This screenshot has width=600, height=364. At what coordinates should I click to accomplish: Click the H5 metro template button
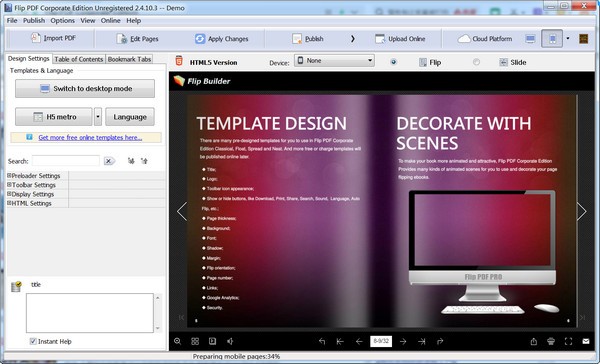coord(54,117)
